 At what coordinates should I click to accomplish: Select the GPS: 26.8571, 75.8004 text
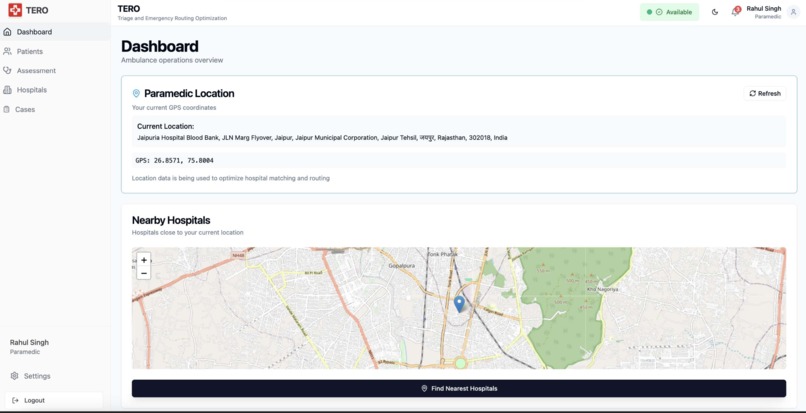pyautogui.click(x=175, y=160)
